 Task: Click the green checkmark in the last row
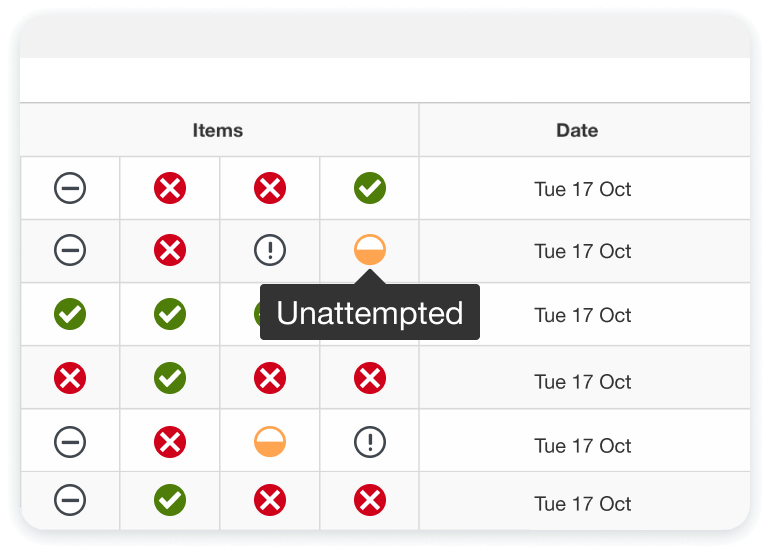170,500
